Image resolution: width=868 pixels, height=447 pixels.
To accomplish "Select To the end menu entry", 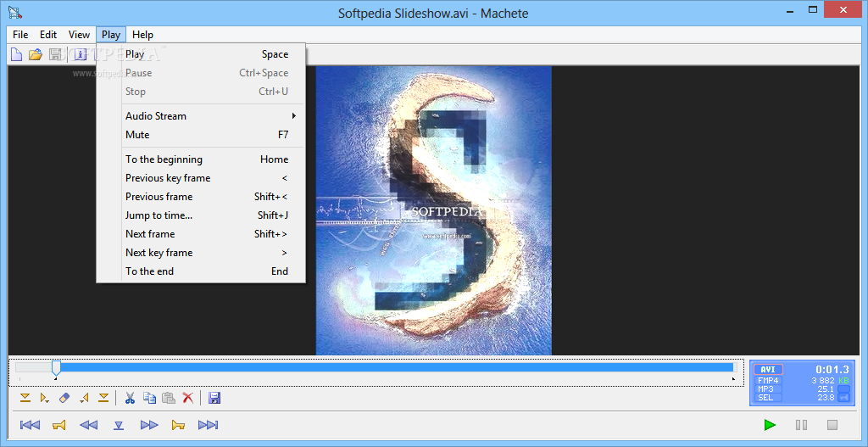I will (x=201, y=271).
